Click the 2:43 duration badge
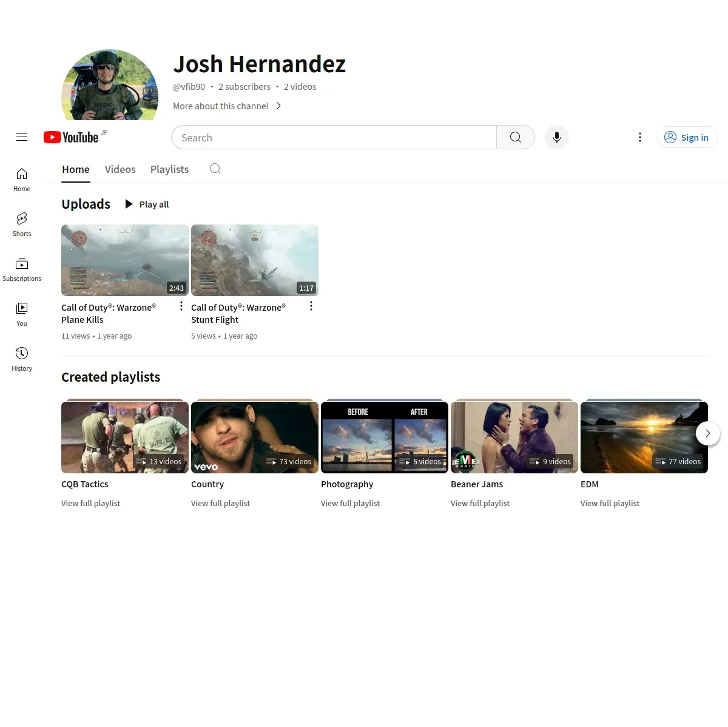This screenshot has width=728, height=727. coord(177,288)
